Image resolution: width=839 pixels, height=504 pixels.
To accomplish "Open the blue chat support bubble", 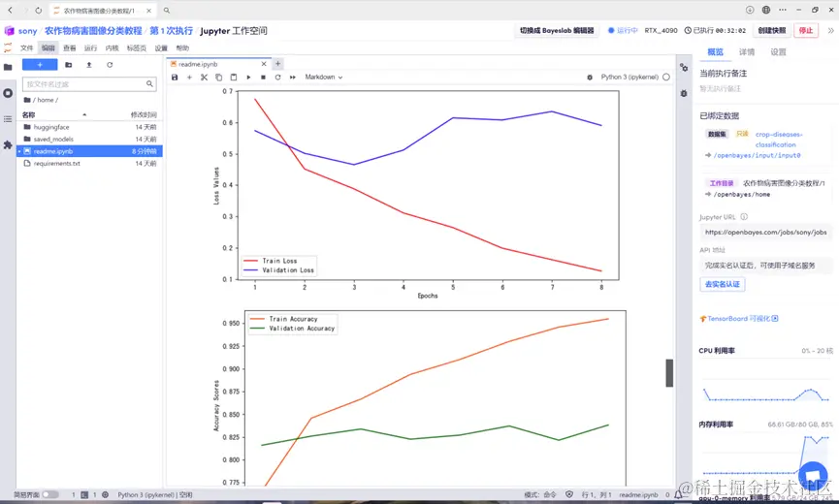I will pos(813,474).
